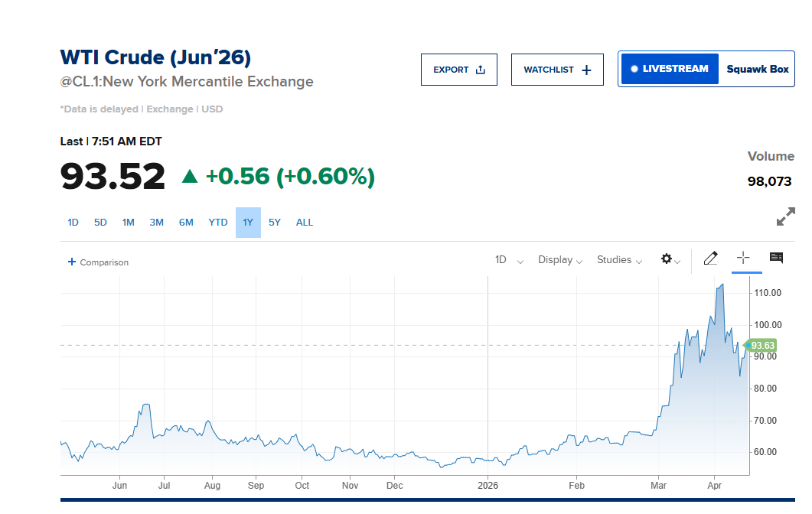Click the 60.00 price axis label
812x514 pixels.
click(765, 452)
